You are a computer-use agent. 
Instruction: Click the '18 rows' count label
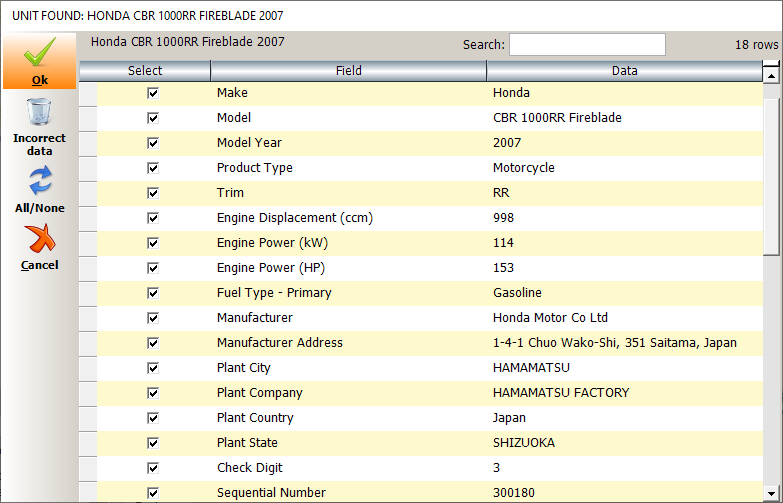point(757,45)
